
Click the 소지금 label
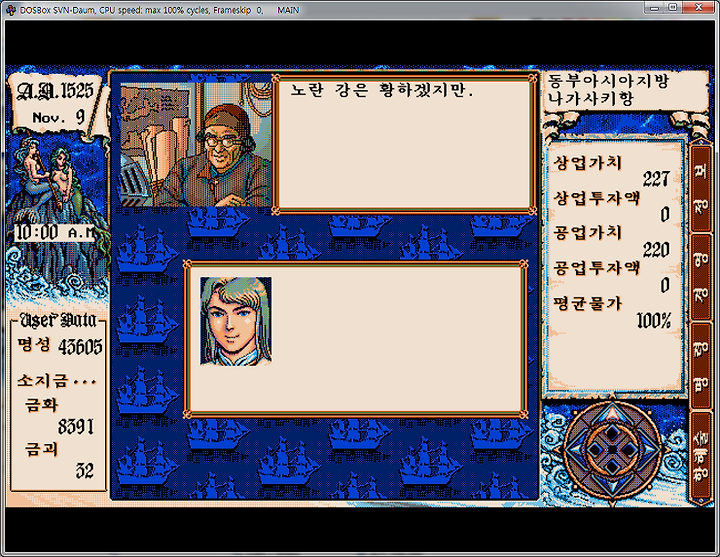point(57,381)
